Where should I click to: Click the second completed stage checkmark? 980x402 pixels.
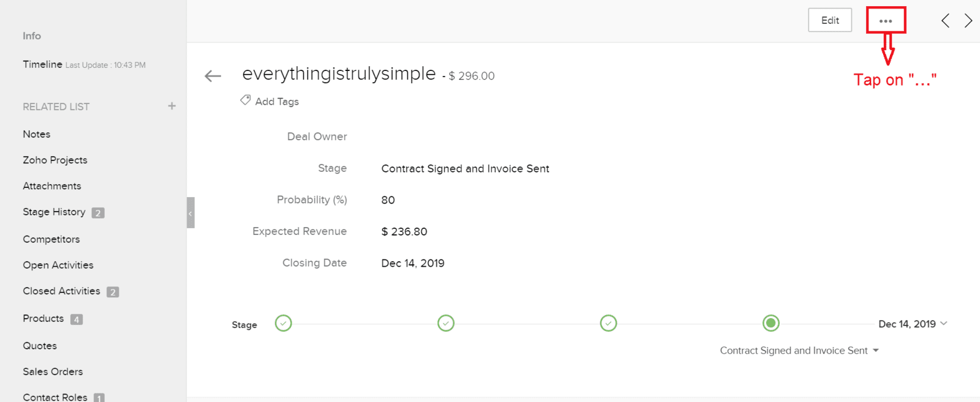pyautogui.click(x=446, y=323)
